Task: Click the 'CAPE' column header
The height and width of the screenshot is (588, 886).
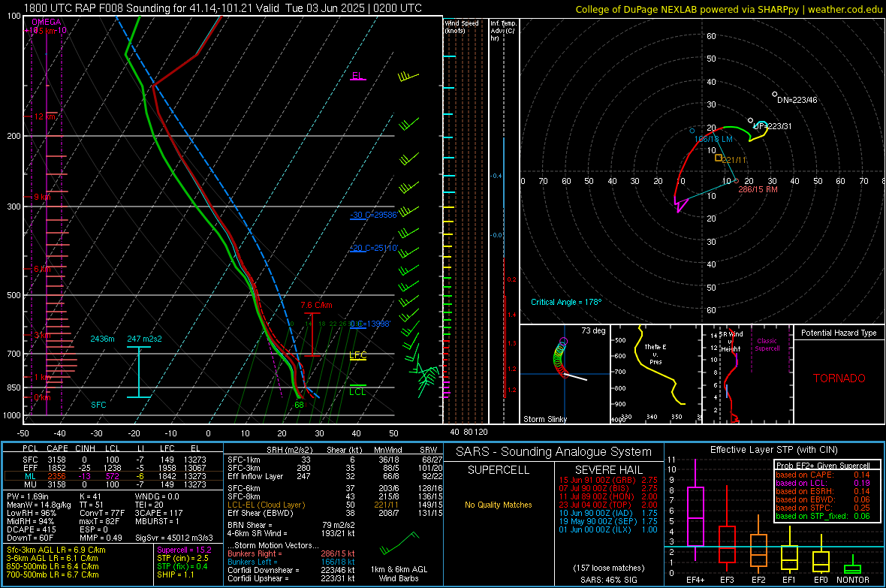Action: [x=57, y=448]
